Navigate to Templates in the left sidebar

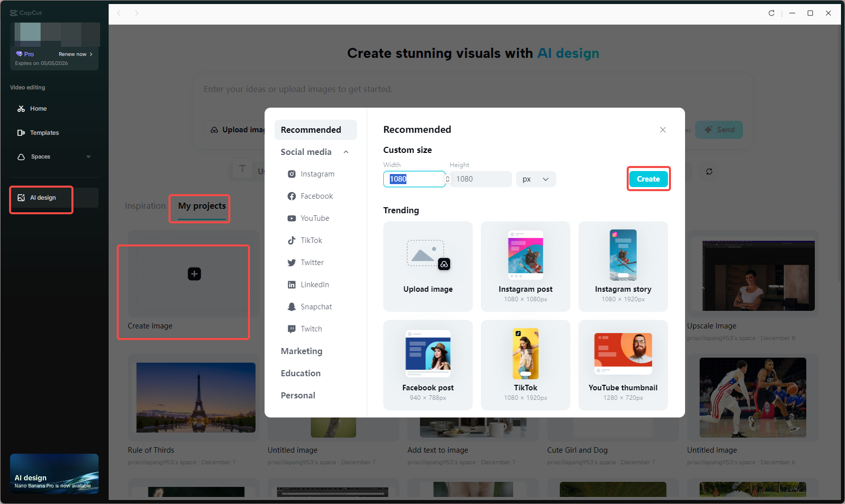pyautogui.click(x=44, y=132)
